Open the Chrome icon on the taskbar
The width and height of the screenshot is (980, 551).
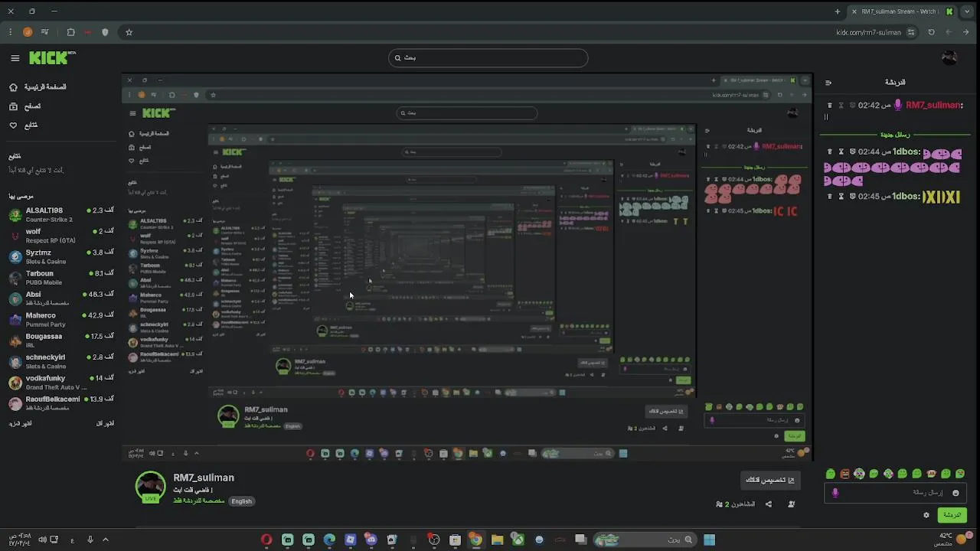click(475, 540)
